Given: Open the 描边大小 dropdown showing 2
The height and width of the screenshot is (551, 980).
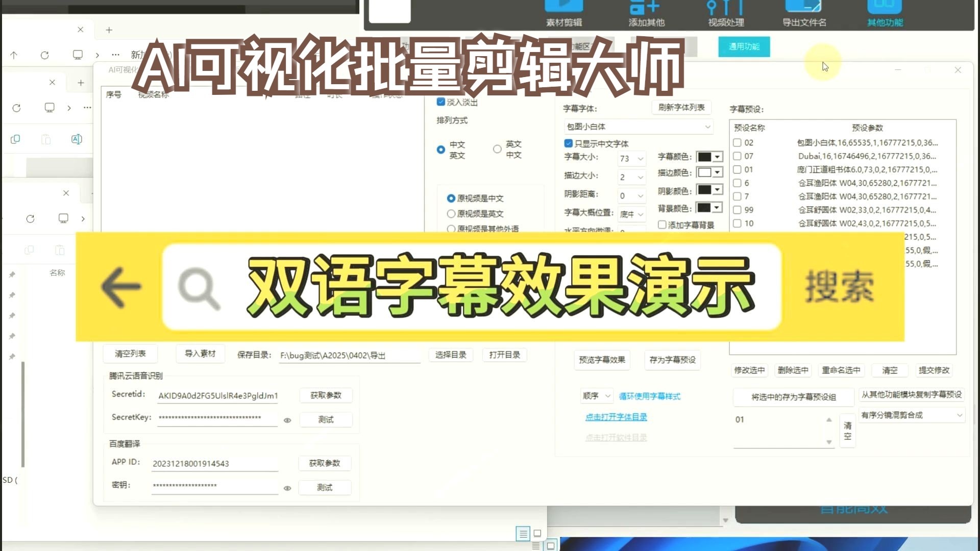Looking at the screenshot, I should [x=632, y=177].
